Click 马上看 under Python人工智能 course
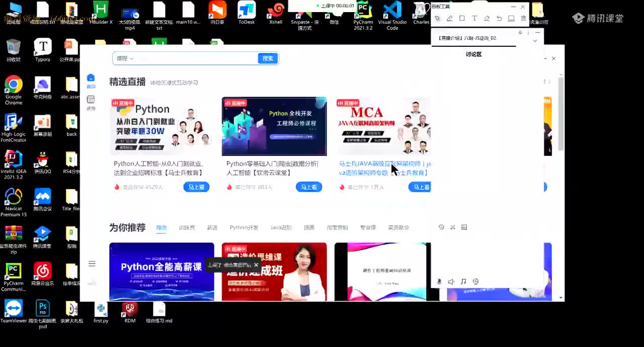This screenshot has width=644, height=347. pyautogui.click(x=196, y=187)
